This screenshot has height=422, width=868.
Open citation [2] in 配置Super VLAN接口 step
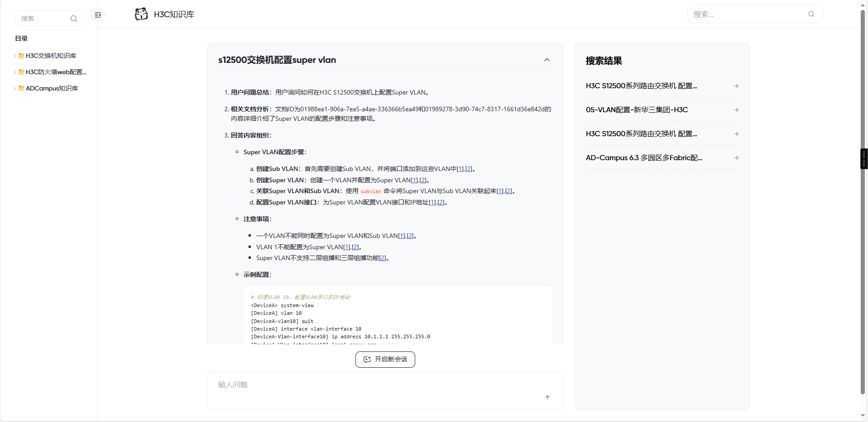pyautogui.click(x=441, y=203)
